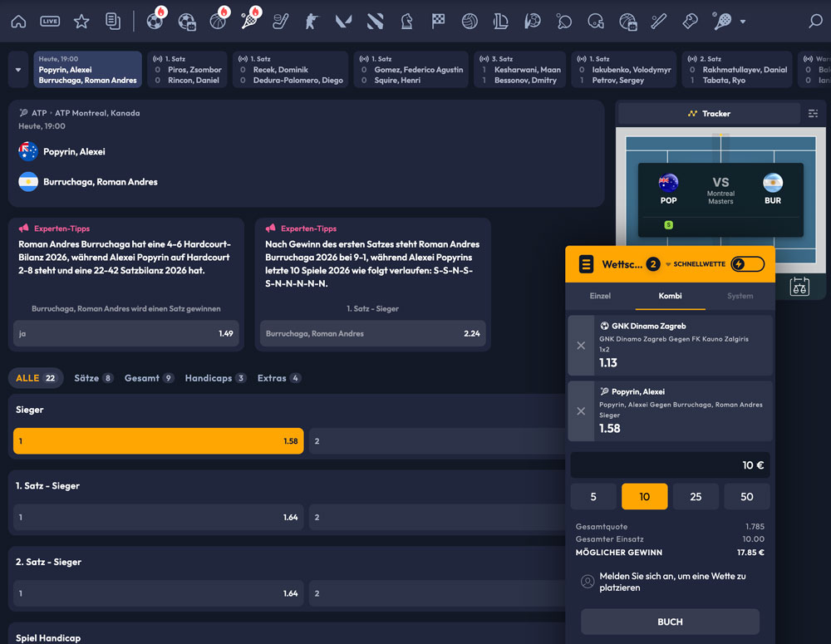
Task: Open Piros, Zsombor vs Rincon live match
Action: pyautogui.click(x=187, y=70)
